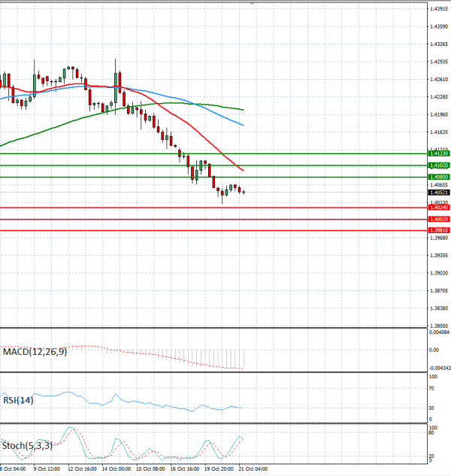The width and height of the screenshot is (451, 476).
Task: Select the blue moving average line
Action: (213, 110)
